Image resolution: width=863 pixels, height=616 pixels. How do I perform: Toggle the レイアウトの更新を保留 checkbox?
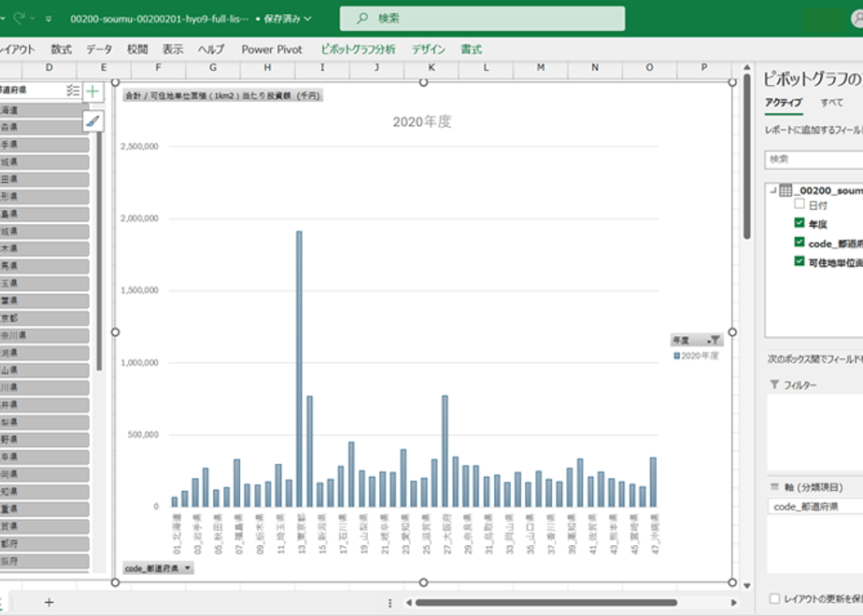tap(774, 598)
